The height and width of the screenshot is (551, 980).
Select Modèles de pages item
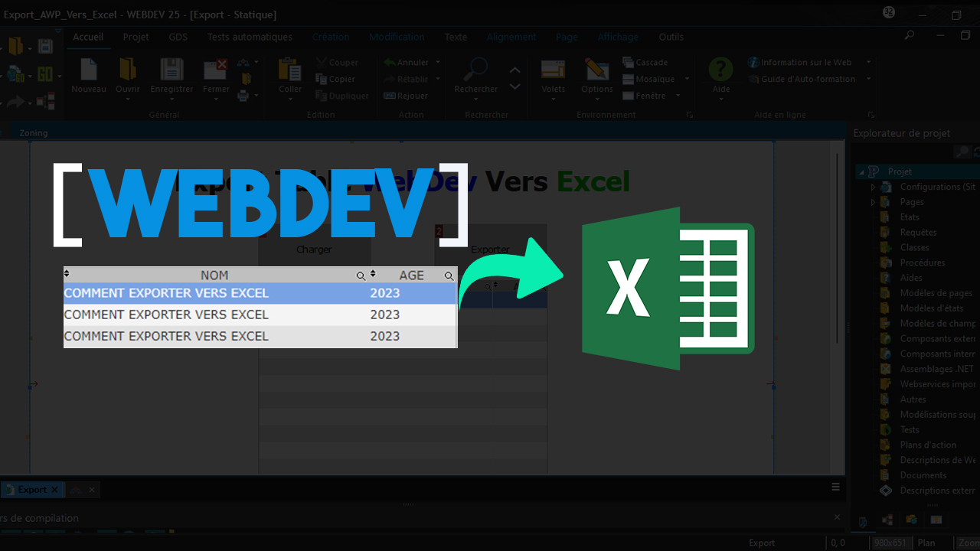click(936, 293)
